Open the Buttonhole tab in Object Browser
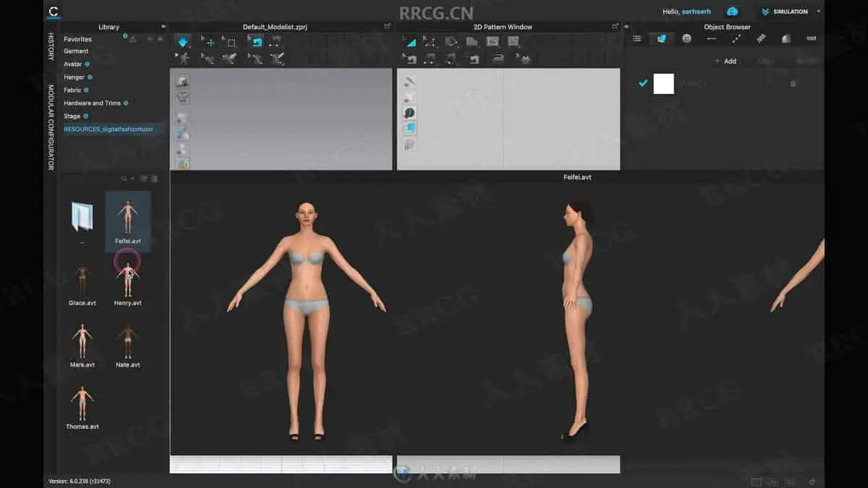This screenshot has width=868, height=488. click(711, 39)
